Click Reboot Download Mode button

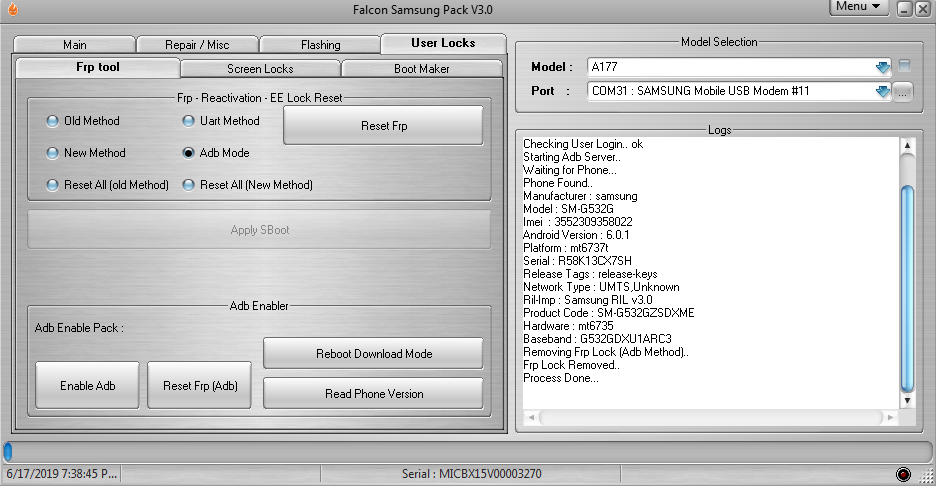coord(374,353)
